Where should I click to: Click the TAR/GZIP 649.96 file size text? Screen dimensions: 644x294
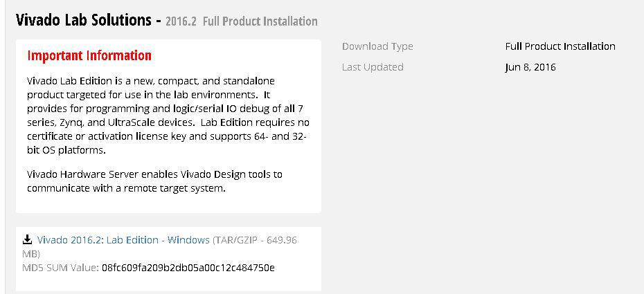coord(255,240)
